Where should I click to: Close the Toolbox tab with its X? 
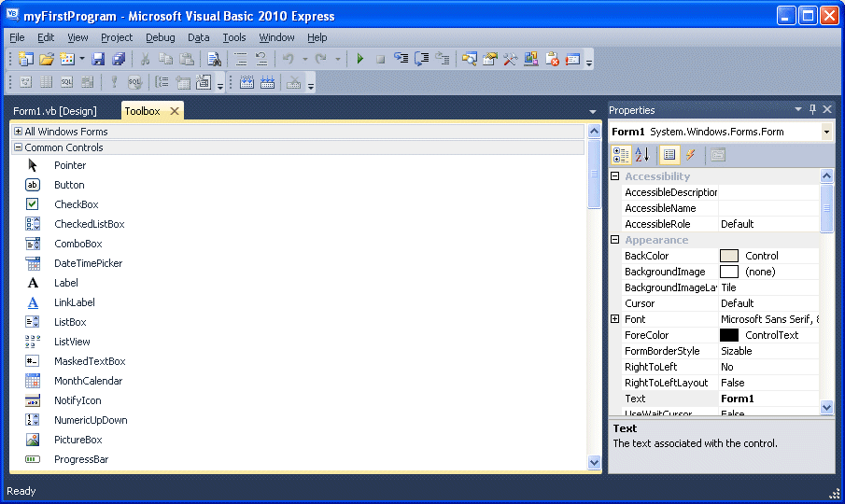(x=174, y=111)
